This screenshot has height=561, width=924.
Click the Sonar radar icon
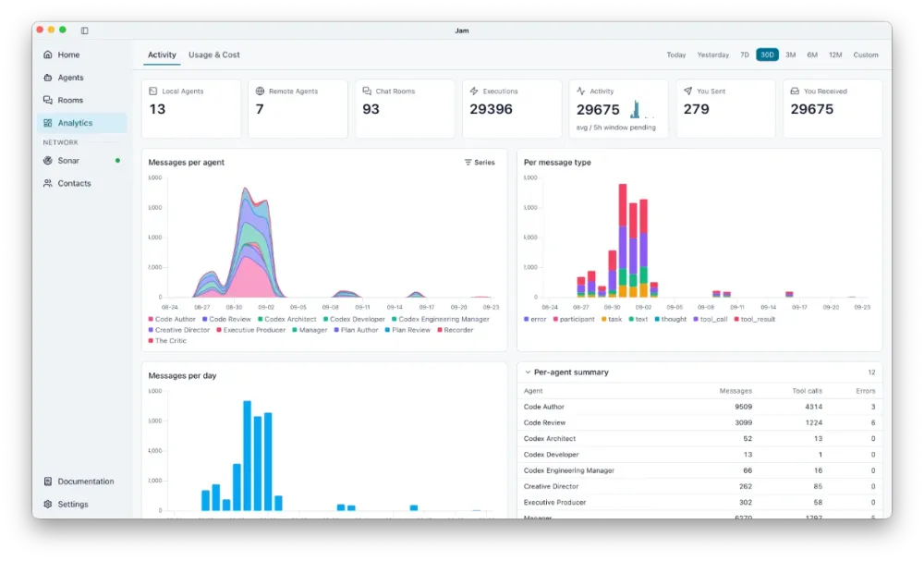[48, 161]
